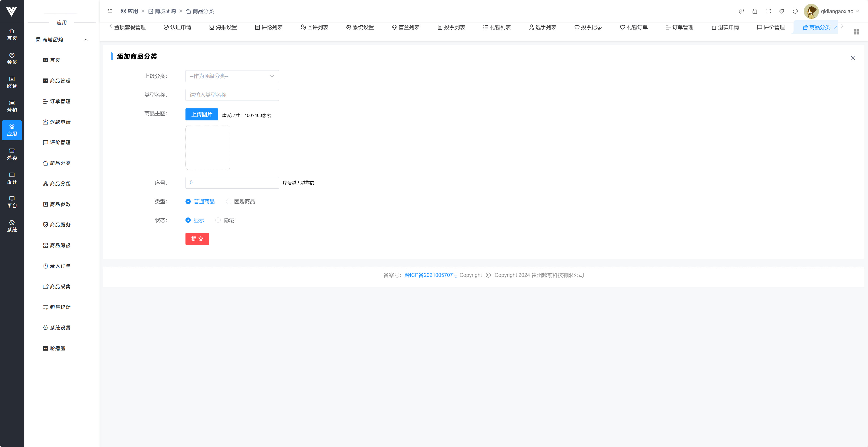This screenshot has width=868, height=447.
Task: Collapse the sidebar menu icon
Action: click(110, 11)
